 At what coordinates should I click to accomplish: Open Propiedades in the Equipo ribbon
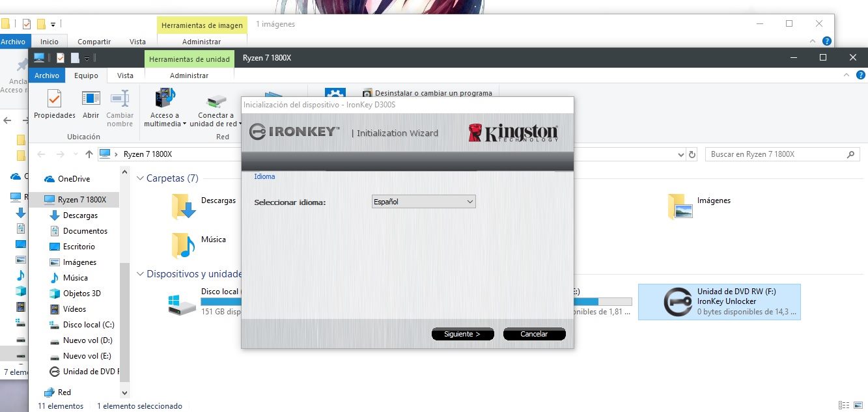pyautogui.click(x=55, y=104)
